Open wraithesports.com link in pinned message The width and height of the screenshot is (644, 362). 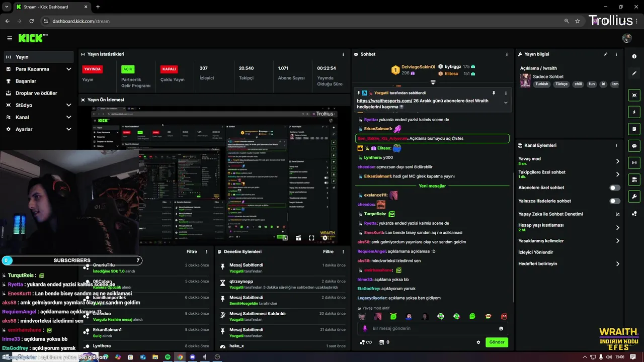pyautogui.click(x=384, y=101)
